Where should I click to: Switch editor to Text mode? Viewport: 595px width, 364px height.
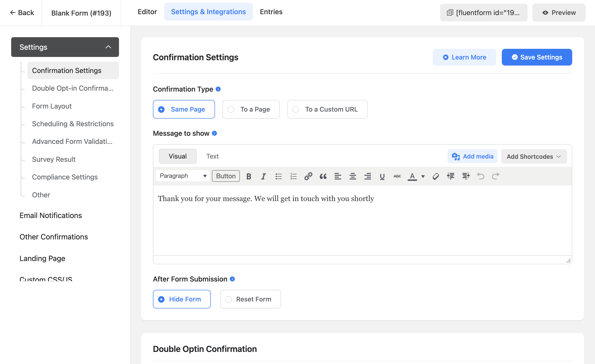point(212,156)
